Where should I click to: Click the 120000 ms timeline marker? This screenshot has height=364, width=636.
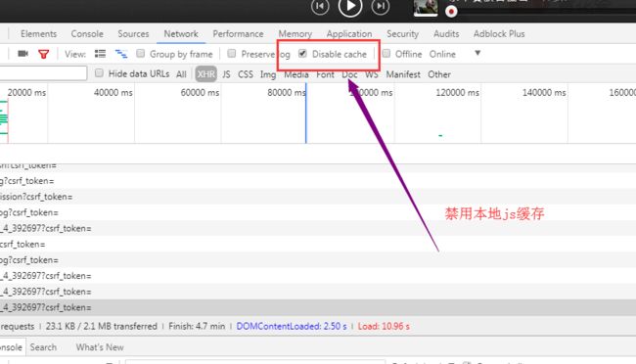(458, 93)
